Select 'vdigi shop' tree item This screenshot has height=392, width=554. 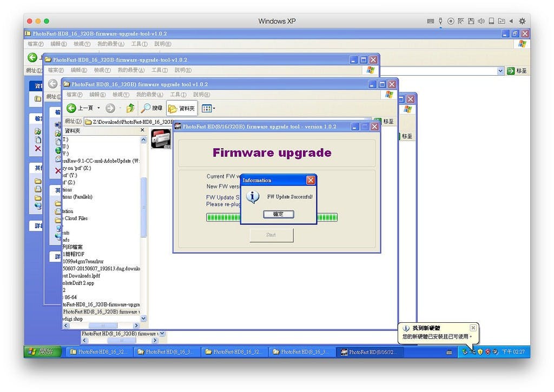[72, 318]
